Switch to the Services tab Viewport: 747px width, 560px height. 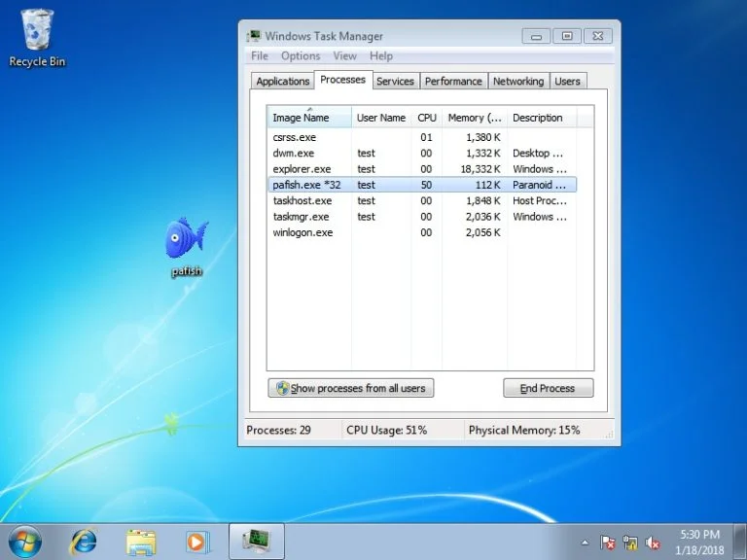395,81
